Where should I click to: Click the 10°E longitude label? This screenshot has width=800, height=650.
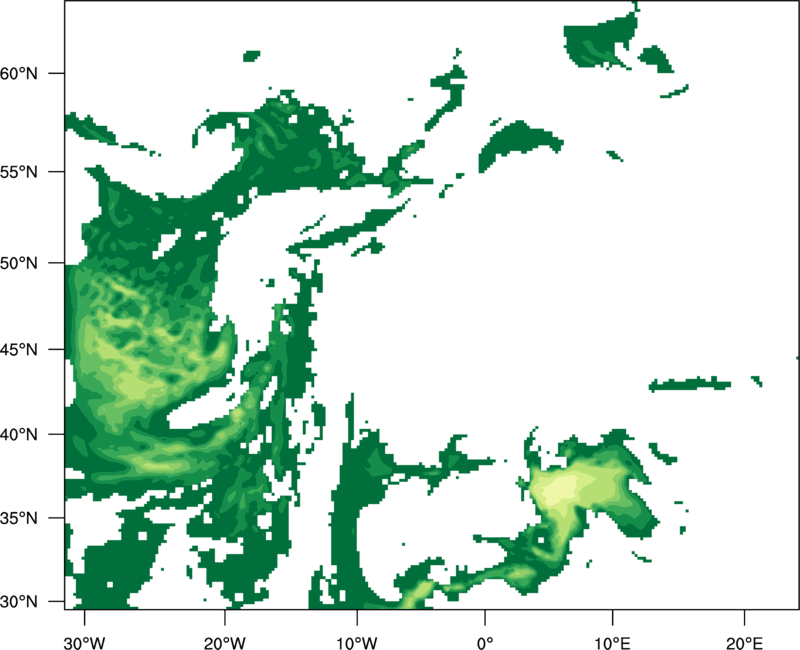coord(612,643)
